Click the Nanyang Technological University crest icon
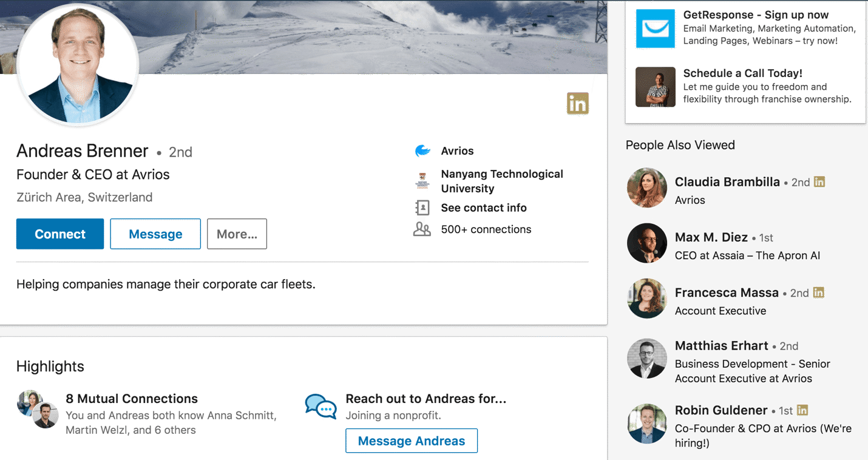The height and width of the screenshot is (460, 868). (x=422, y=181)
